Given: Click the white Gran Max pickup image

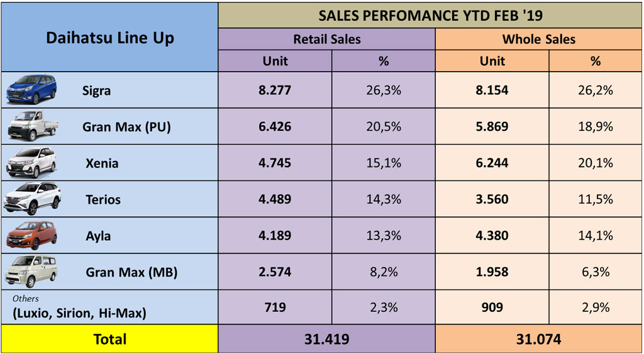Looking at the screenshot, I should click(31, 126).
